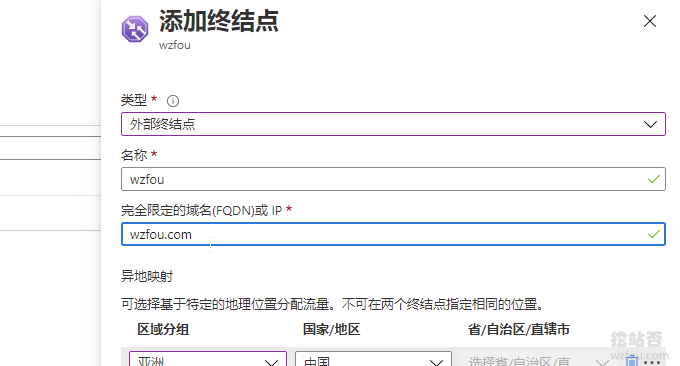The height and width of the screenshot is (366, 680).
Task: Click the green checkmark in FQDN field
Action: [x=654, y=234]
